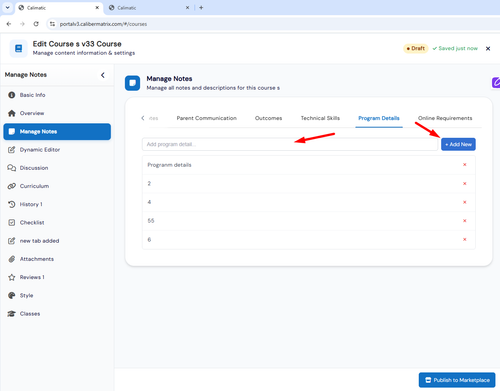The height and width of the screenshot is (391, 500).
Task: Select Manage Notes in sidebar
Action: 57,132
